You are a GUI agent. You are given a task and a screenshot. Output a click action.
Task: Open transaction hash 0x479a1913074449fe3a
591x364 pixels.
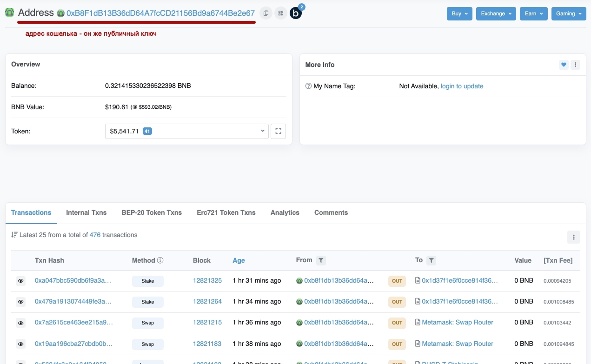tap(73, 301)
